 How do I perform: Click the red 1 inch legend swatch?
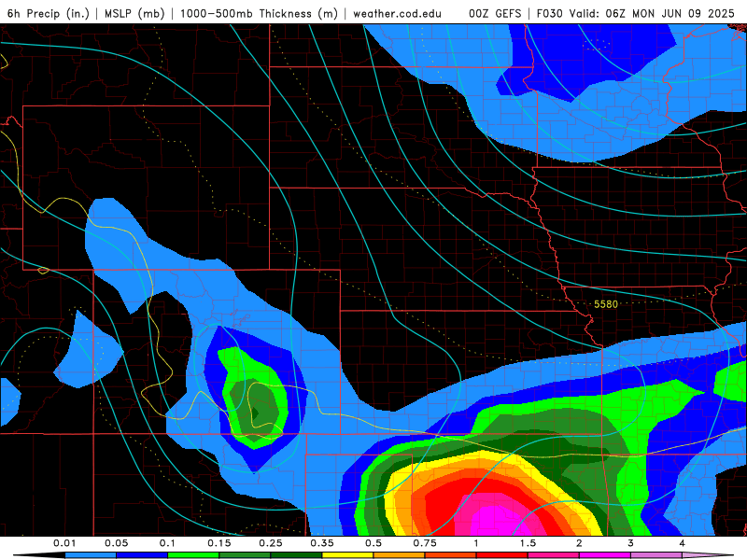point(502,555)
